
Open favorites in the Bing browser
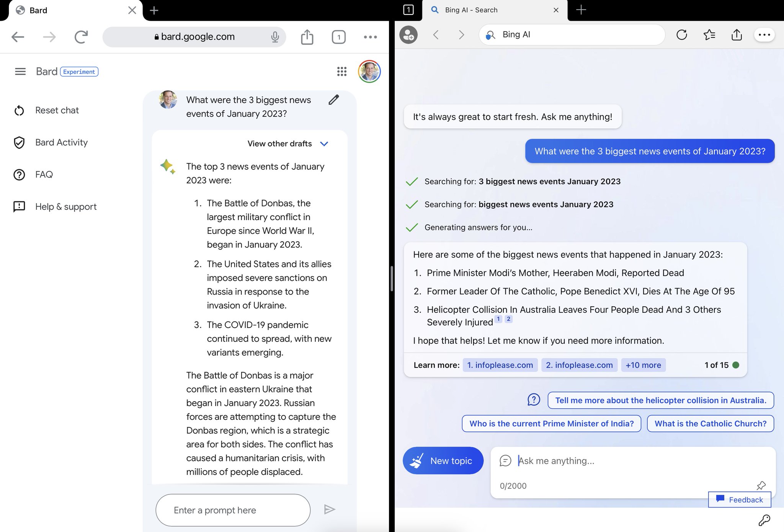709,35
